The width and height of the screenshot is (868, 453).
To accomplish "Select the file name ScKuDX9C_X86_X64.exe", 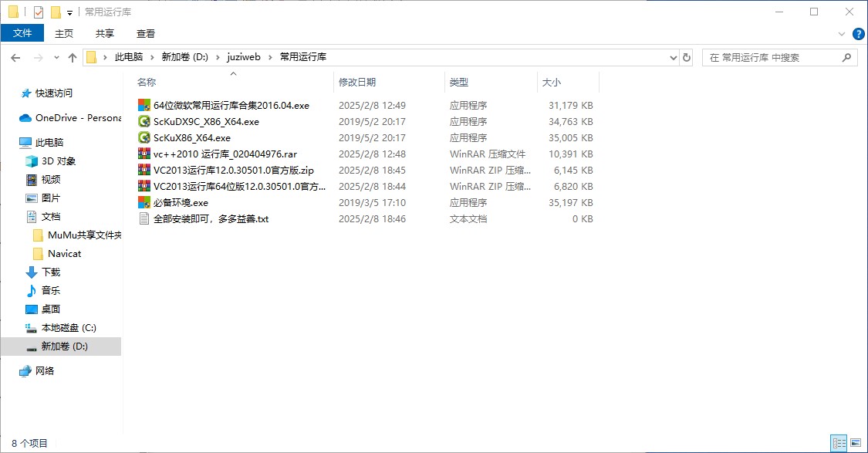I will [206, 121].
